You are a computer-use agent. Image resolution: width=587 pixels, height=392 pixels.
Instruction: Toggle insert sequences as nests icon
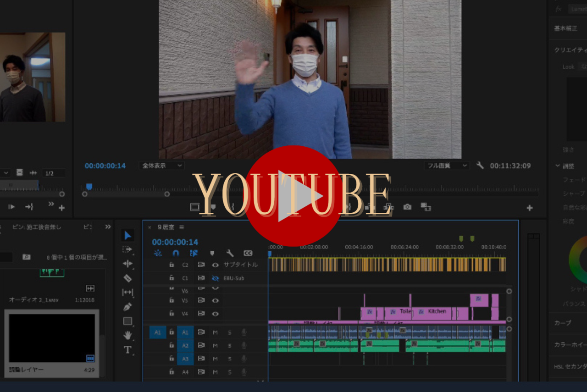pos(158,253)
